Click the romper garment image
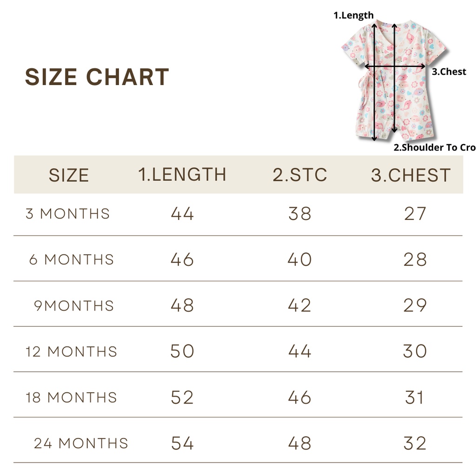The image size is (476, 476). (393, 80)
